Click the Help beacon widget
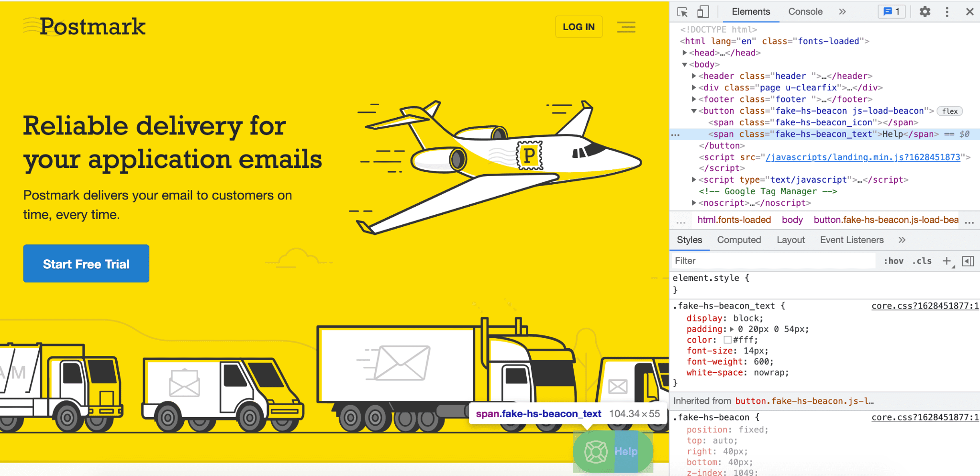 (613, 450)
